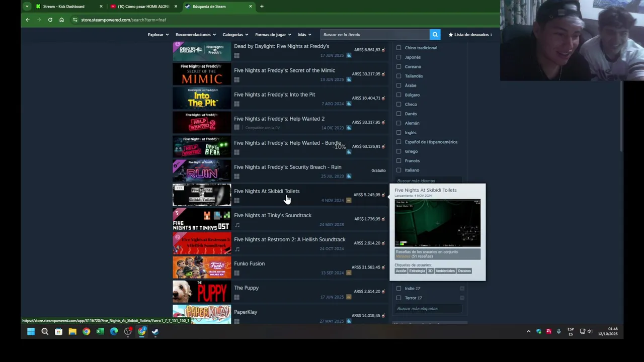The width and height of the screenshot is (644, 362).
Task: Enable the Tailandés language checkbox
Action: click(398, 76)
